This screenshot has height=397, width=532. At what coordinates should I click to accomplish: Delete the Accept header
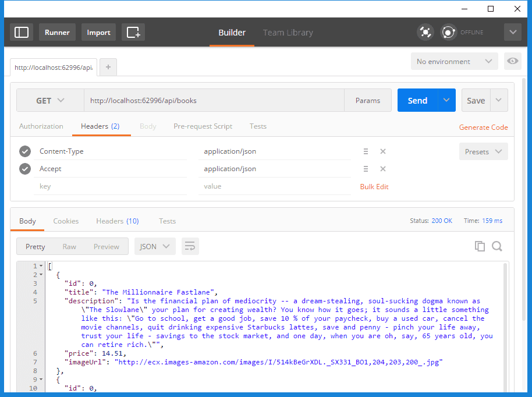[383, 169]
